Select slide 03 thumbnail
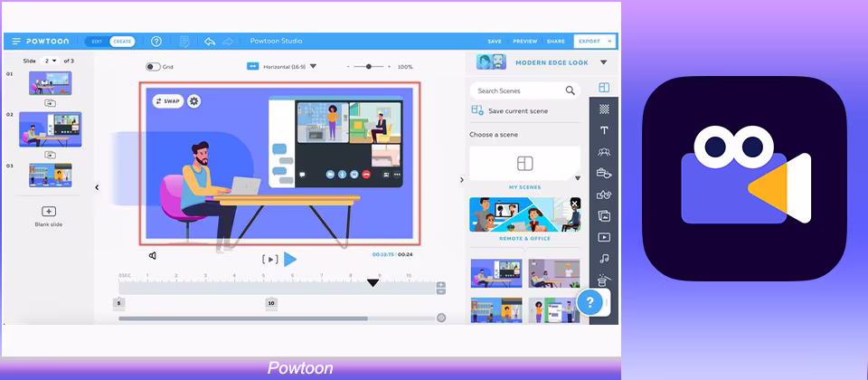Screen dimensions: 868x380 pyautogui.click(x=50, y=175)
